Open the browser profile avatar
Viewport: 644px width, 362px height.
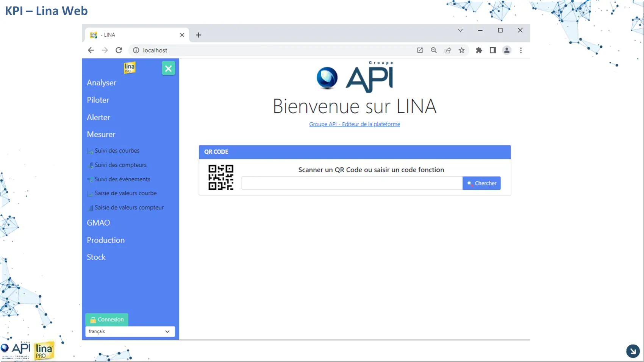point(507,50)
